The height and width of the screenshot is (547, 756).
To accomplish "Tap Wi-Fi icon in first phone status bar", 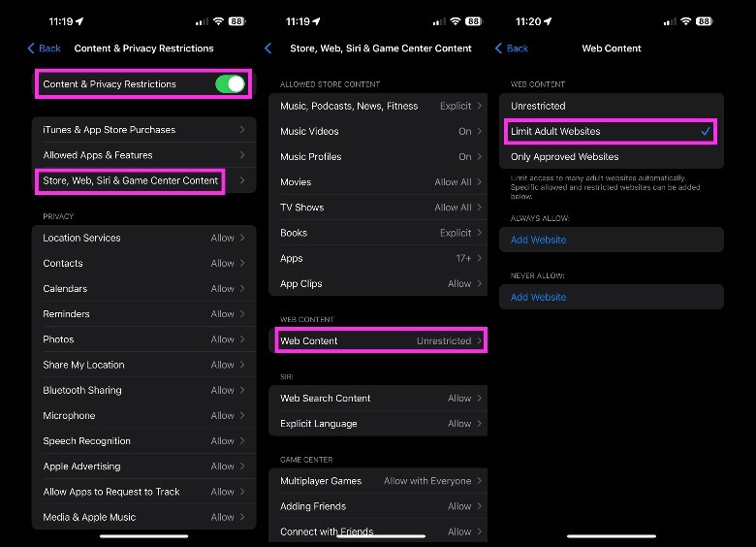I will coord(218,21).
